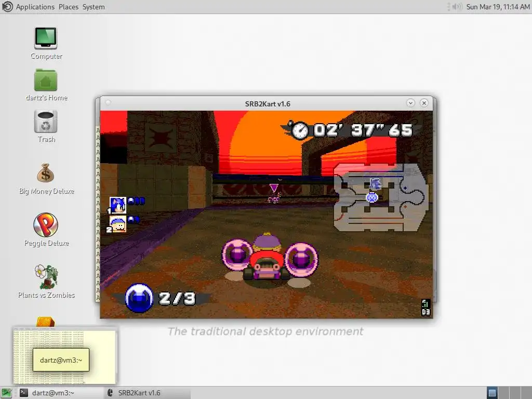Click the distant rival racer on track
Screen dimensions: 532x399
pos(274,198)
